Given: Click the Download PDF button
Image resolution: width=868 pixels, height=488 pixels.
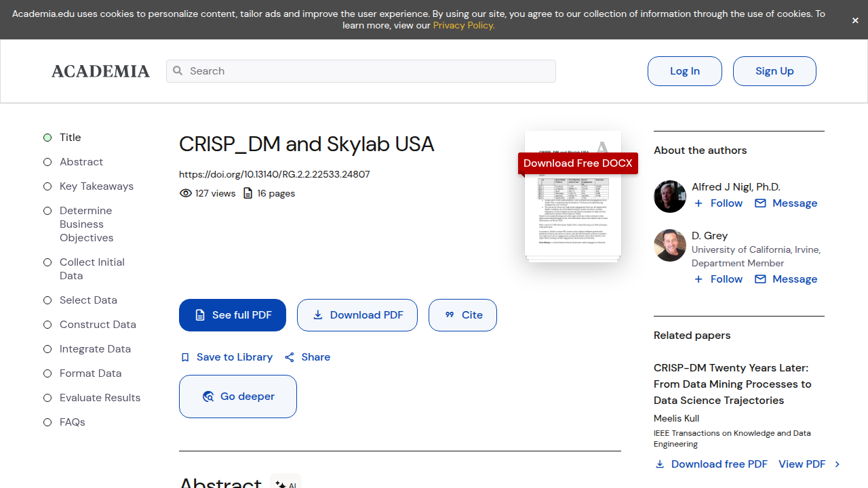Looking at the screenshot, I should click(357, 315).
